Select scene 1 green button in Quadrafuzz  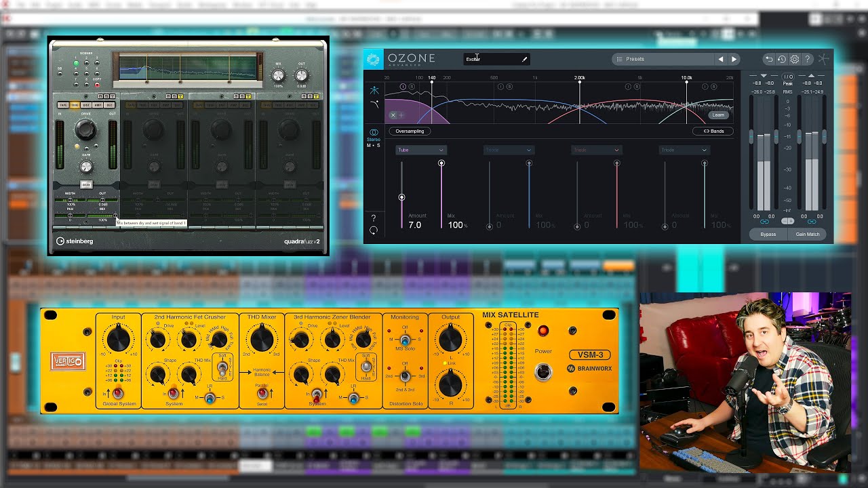tap(76, 63)
